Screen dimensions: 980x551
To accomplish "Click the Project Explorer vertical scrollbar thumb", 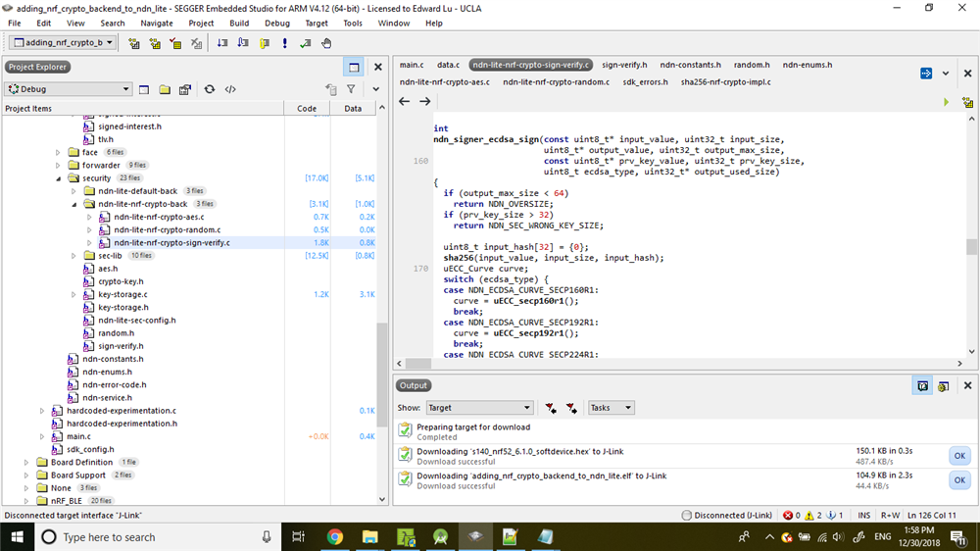I will 382,376.
